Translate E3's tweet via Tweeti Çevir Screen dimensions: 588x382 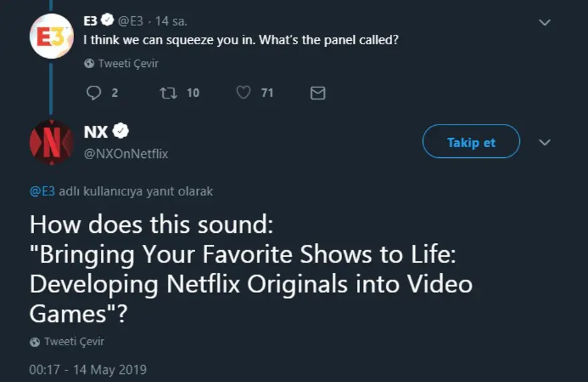(x=128, y=64)
